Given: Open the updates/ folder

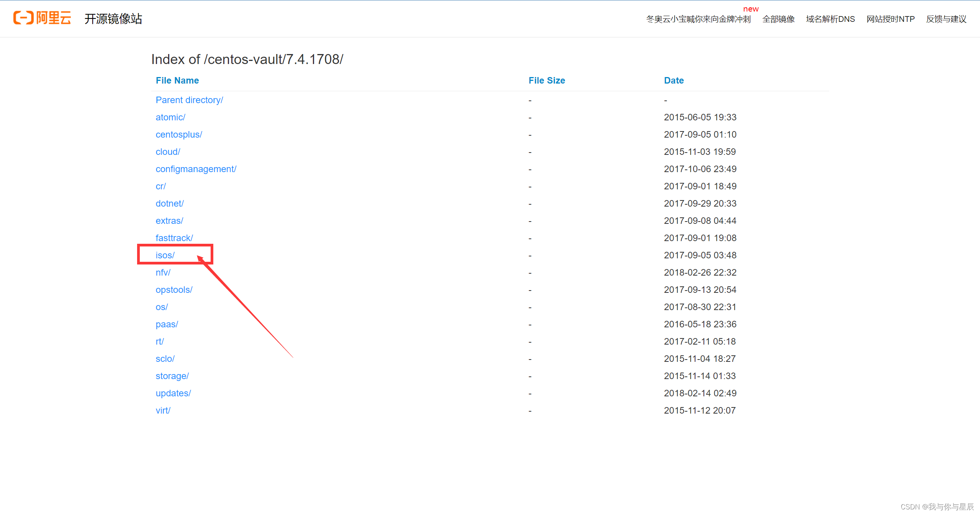Looking at the screenshot, I should pyautogui.click(x=173, y=393).
